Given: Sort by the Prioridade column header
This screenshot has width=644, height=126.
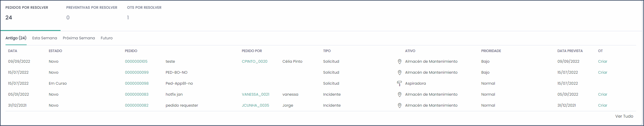Looking at the screenshot, I should click(491, 51).
